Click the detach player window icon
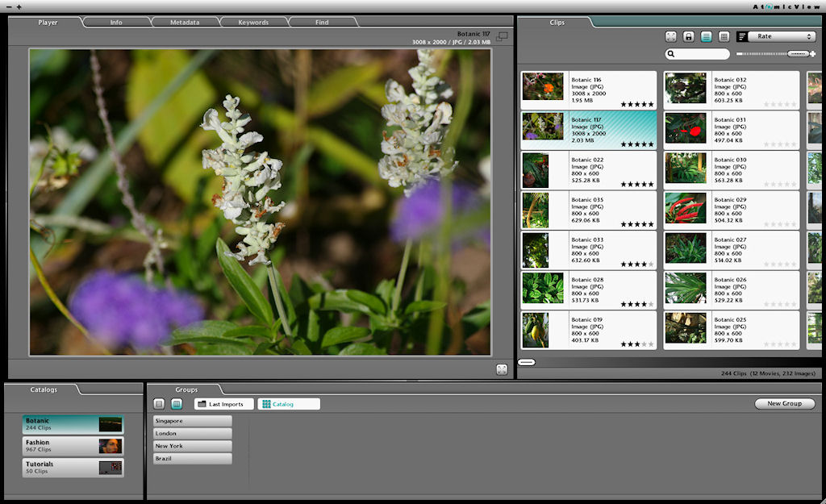Screen dimensions: 826x504 coord(503,36)
